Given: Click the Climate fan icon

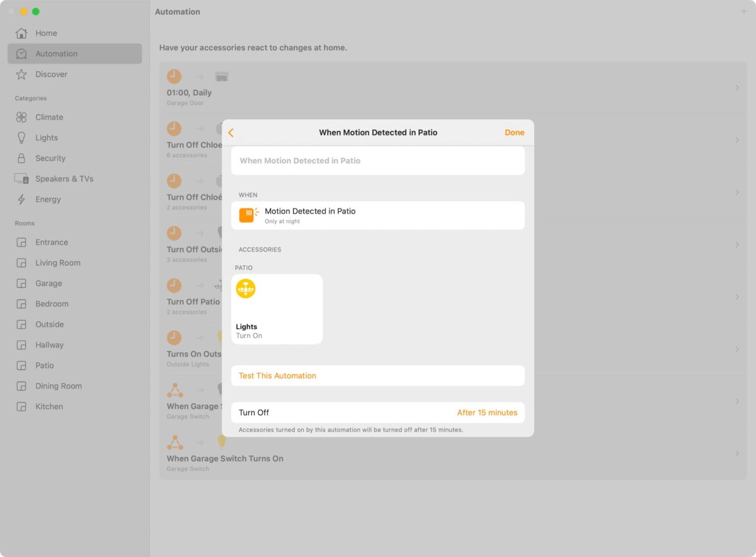Looking at the screenshot, I should pyautogui.click(x=21, y=117).
